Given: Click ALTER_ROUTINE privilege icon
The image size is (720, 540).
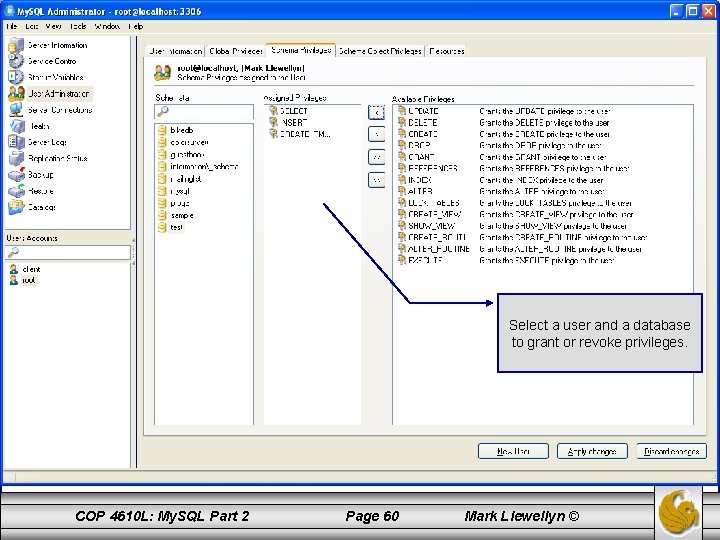Looking at the screenshot, I should [402, 248].
